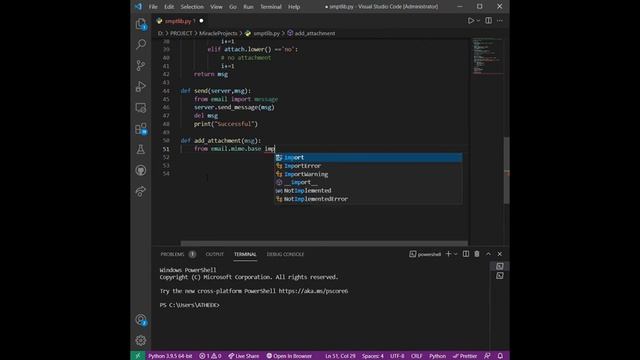640x360 pixels.
Task: Click MiraclePojects in the breadcrumb
Action: tap(218, 33)
